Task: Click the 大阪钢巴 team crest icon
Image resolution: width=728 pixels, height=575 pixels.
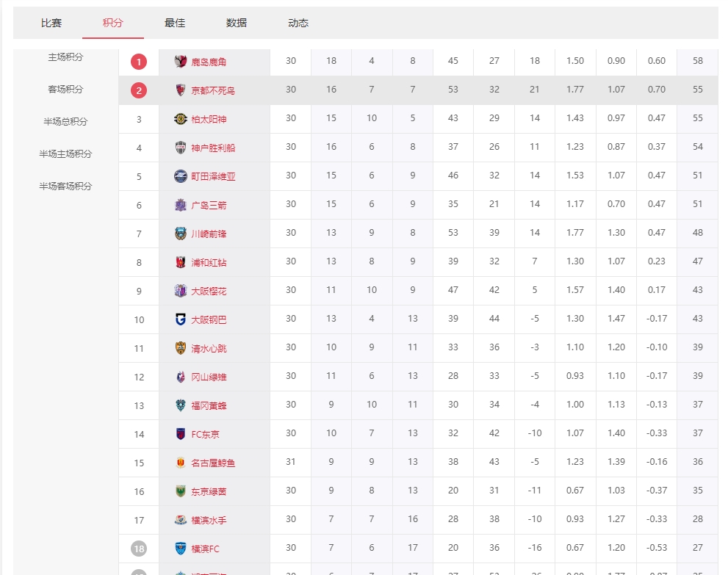Action: [181, 319]
